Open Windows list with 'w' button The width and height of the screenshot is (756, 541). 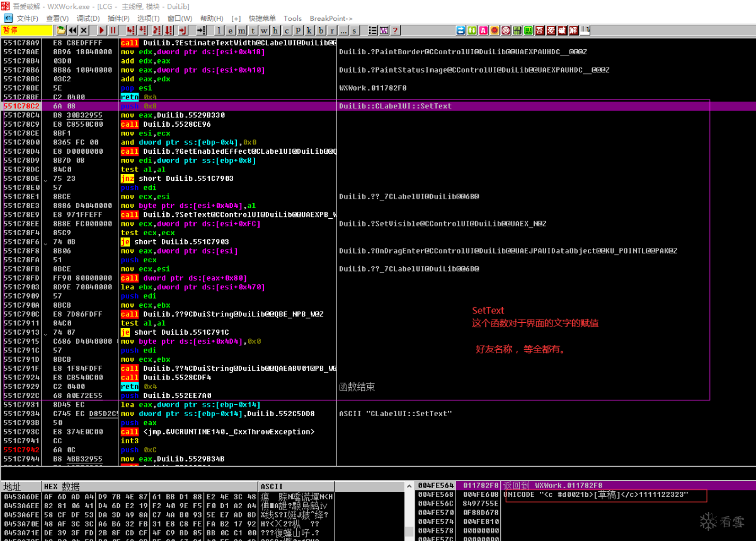coord(263,30)
